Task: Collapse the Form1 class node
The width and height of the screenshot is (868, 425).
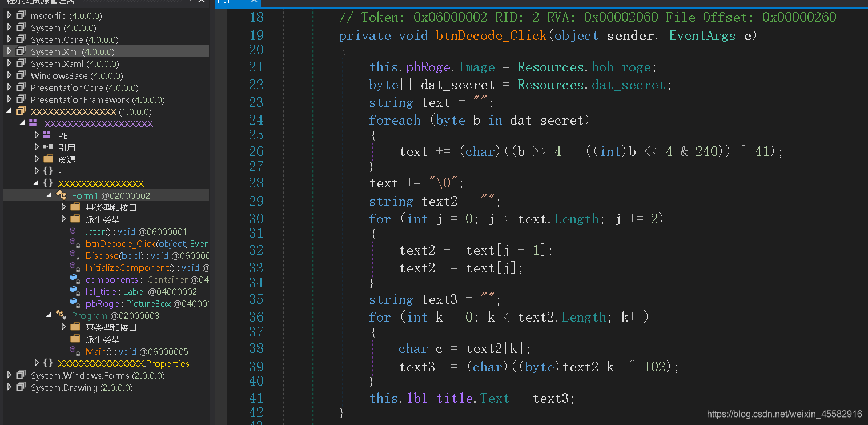Action: (49, 195)
